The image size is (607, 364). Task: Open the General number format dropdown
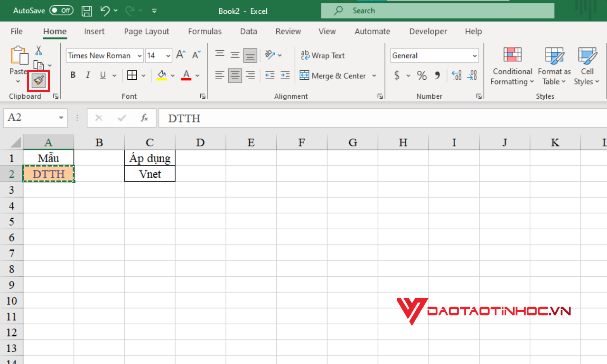point(474,55)
